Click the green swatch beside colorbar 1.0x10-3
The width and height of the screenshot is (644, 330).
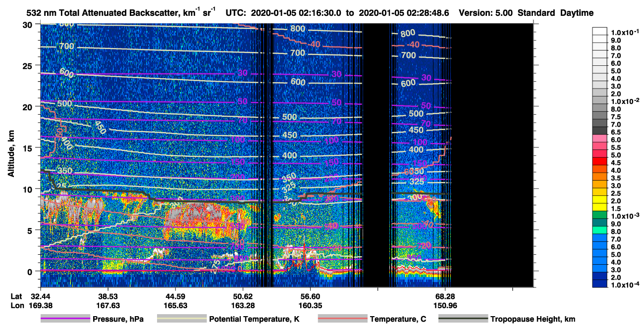[600, 214]
